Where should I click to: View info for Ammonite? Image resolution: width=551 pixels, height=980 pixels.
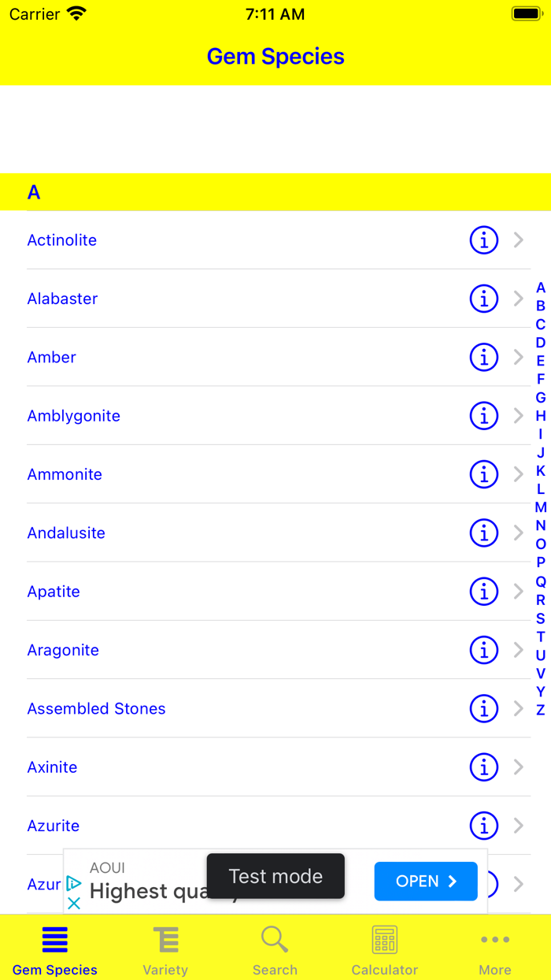point(484,474)
